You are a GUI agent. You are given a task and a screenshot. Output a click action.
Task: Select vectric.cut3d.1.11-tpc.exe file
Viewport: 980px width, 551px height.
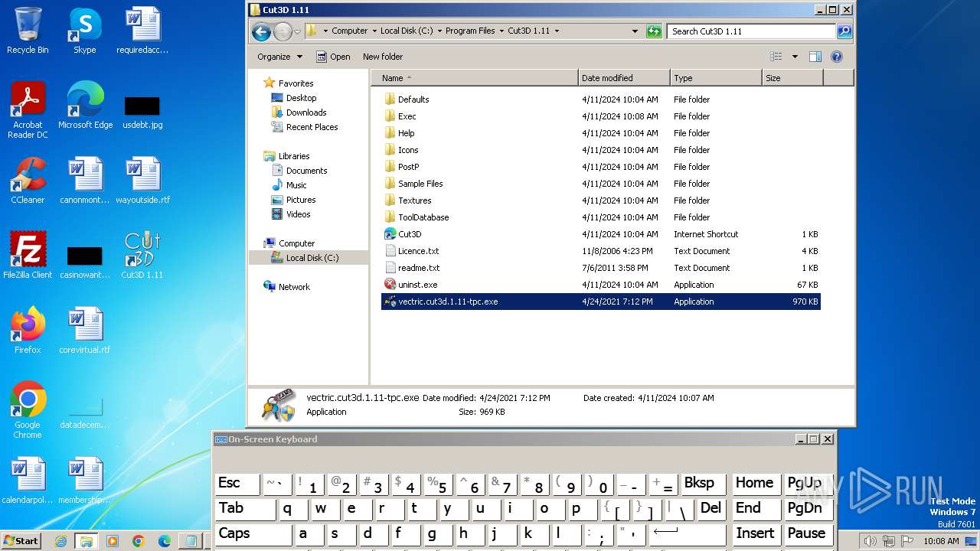[601, 302]
